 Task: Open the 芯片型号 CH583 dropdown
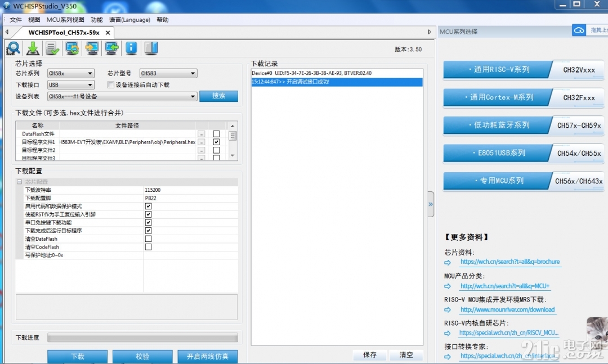click(x=168, y=73)
